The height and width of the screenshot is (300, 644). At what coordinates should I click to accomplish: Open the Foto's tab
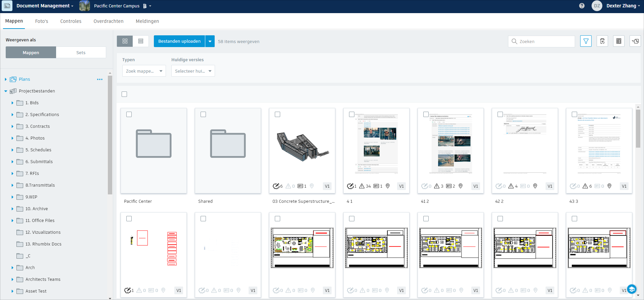point(42,21)
